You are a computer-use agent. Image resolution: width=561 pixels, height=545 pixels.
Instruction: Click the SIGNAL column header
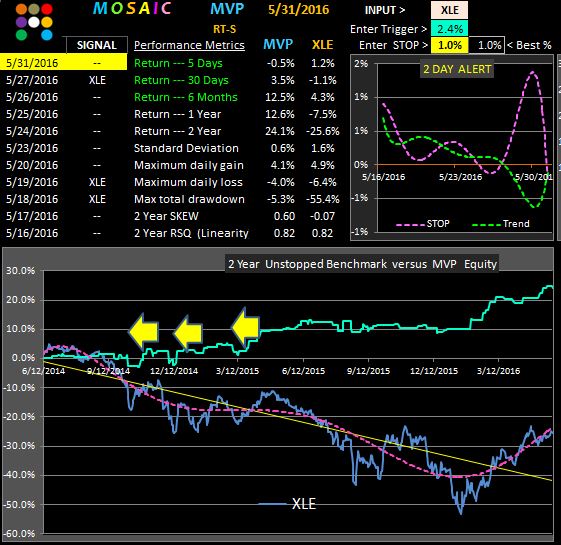click(97, 45)
